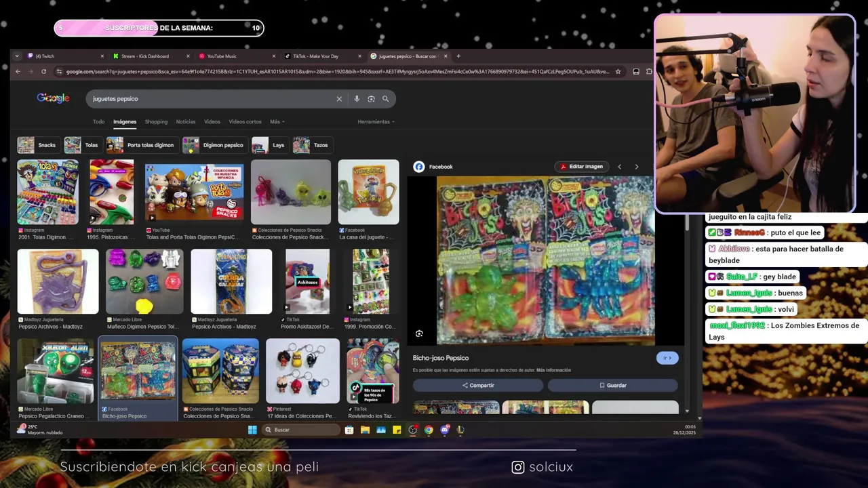Open Muñeco Digimon Pepsico Mercado Libre thumbnail

click(x=144, y=281)
